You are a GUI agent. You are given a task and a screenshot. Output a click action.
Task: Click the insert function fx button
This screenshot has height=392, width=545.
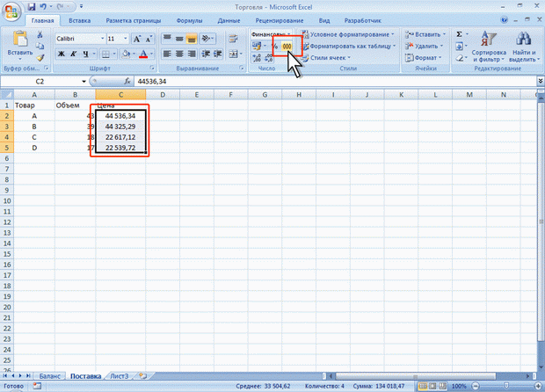127,82
